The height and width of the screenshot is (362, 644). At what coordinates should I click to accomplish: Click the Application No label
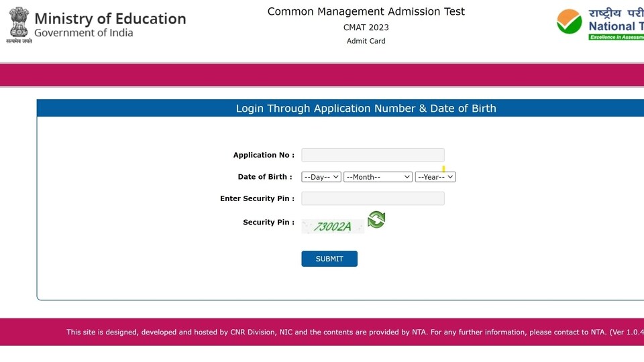264,155
